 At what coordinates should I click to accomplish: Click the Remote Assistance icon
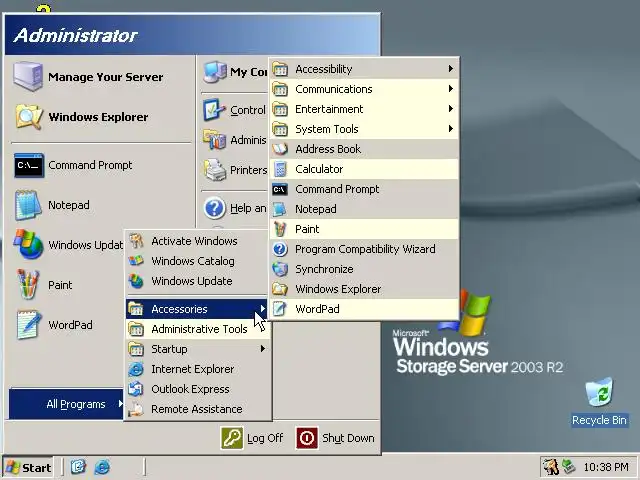tap(136, 409)
